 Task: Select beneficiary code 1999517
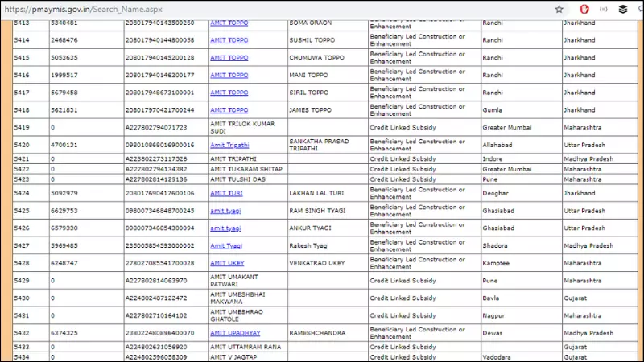64,75
